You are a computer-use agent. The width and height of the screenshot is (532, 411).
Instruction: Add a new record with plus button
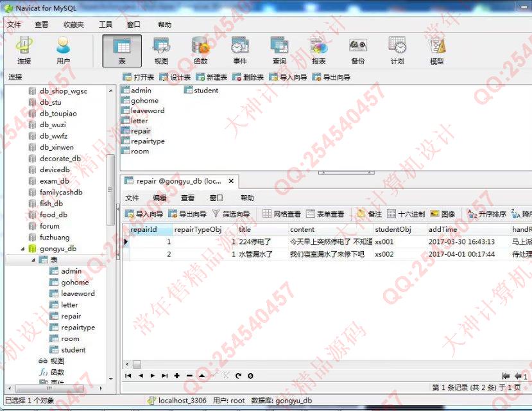[x=176, y=376]
